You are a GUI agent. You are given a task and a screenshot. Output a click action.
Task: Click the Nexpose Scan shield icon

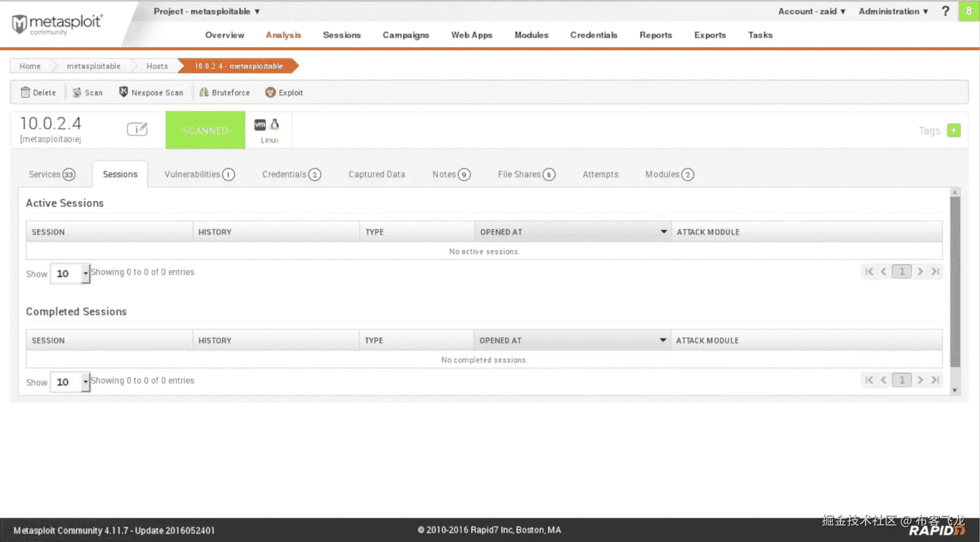123,92
